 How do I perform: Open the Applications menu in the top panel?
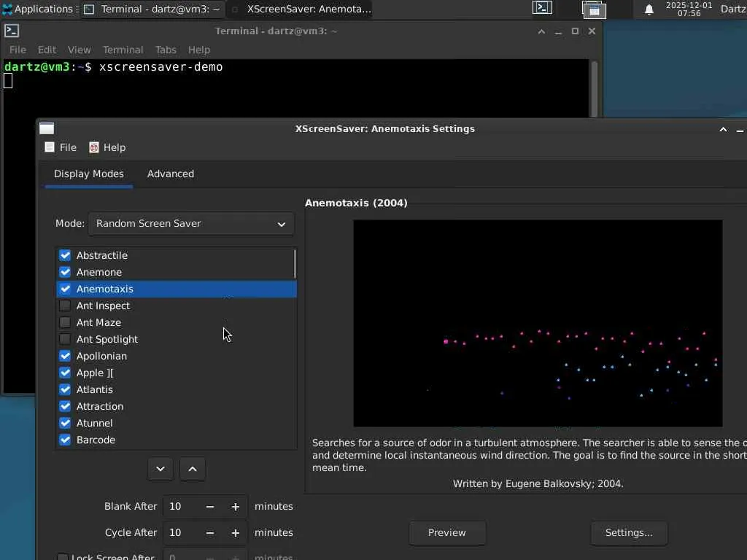click(39, 9)
